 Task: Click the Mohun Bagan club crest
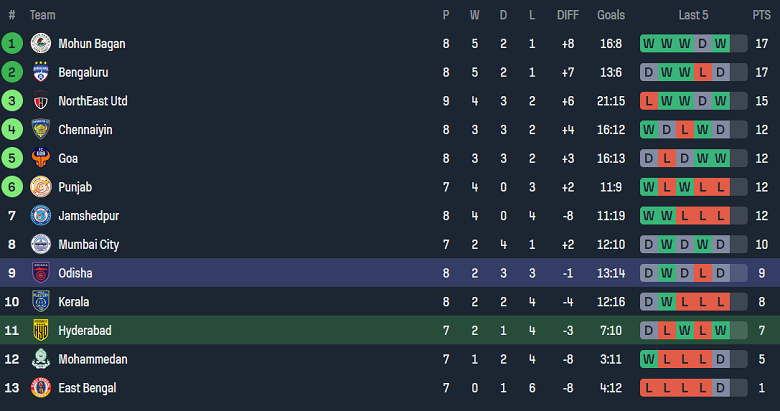41,44
